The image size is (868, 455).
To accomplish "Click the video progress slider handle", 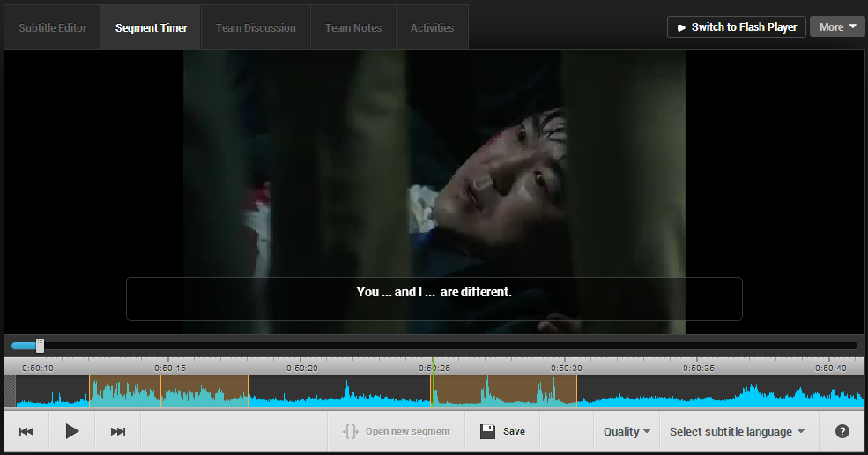I will coord(40,346).
